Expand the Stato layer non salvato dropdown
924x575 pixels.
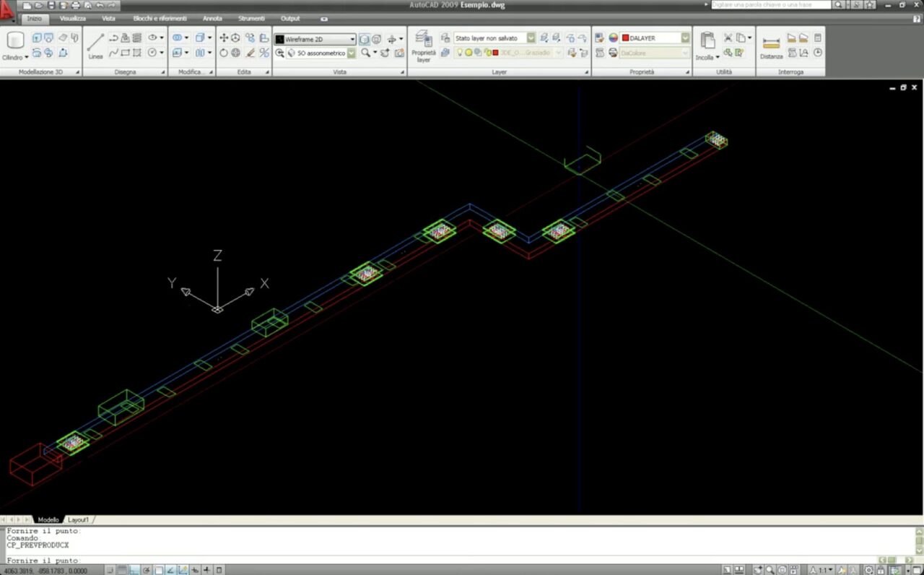(x=531, y=38)
